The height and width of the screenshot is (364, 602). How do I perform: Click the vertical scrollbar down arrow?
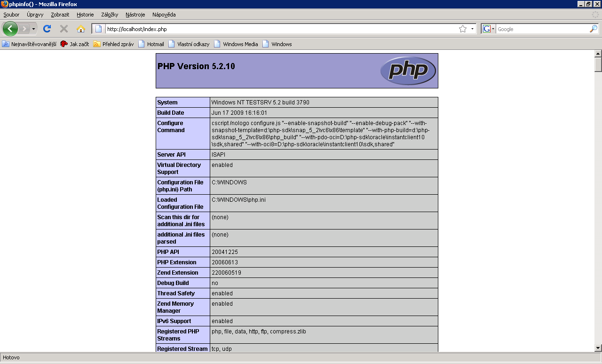598,348
